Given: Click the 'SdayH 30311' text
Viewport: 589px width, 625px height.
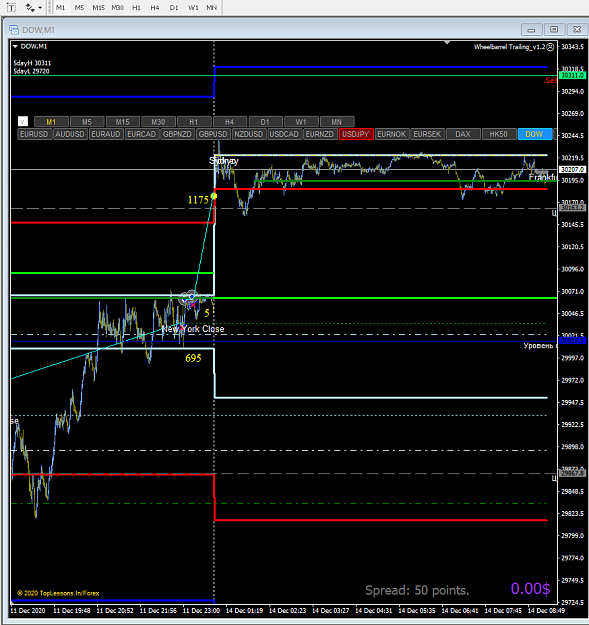Looking at the screenshot, I should click(32, 63).
